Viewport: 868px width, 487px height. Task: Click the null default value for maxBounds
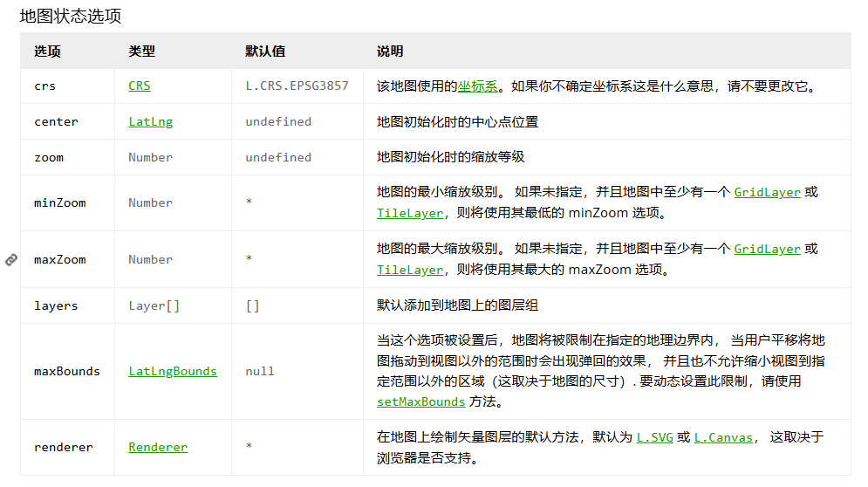point(260,371)
